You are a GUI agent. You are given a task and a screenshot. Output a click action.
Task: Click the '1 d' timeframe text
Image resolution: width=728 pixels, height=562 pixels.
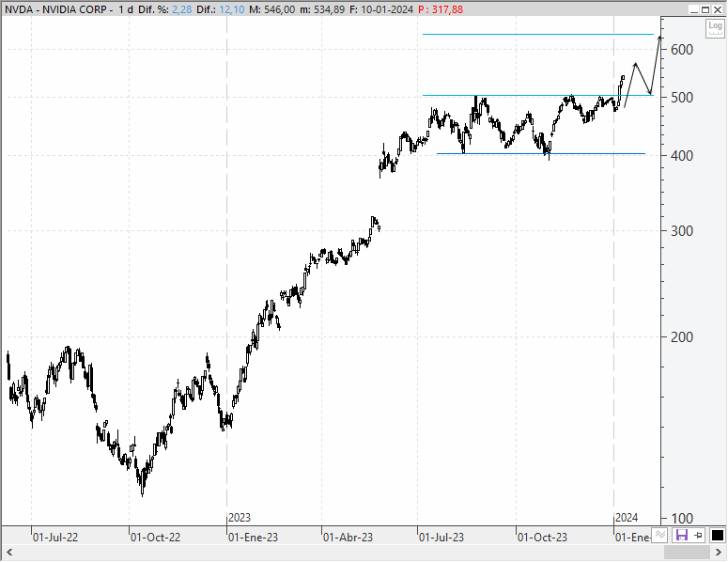tap(125, 9)
